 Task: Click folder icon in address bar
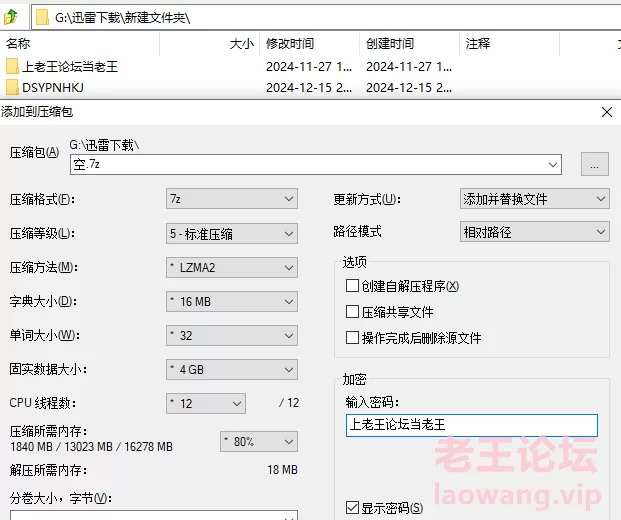(42, 17)
